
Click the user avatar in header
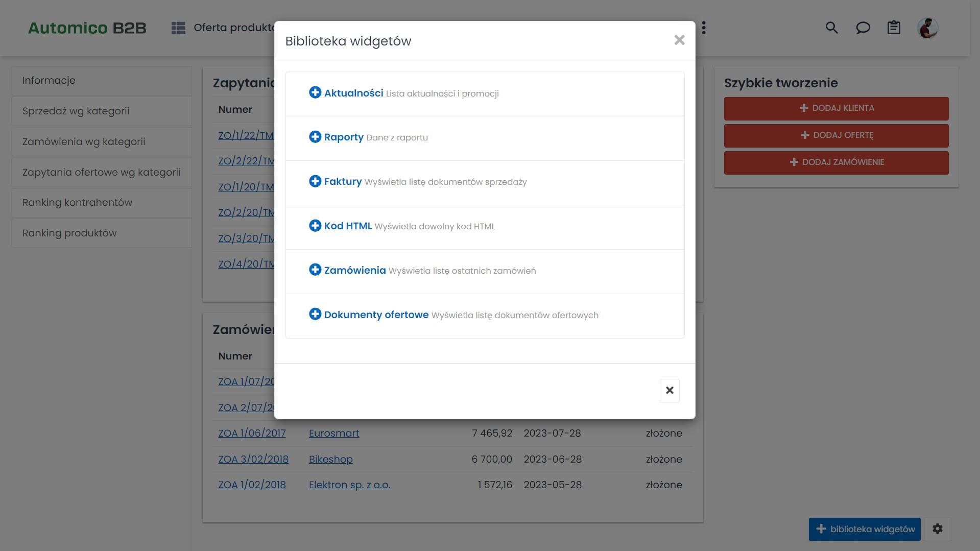(x=927, y=28)
